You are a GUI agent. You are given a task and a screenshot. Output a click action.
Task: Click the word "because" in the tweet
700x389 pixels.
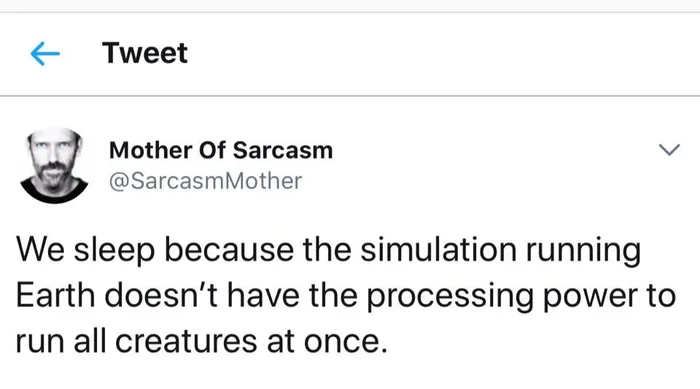(x=229, y=249)
